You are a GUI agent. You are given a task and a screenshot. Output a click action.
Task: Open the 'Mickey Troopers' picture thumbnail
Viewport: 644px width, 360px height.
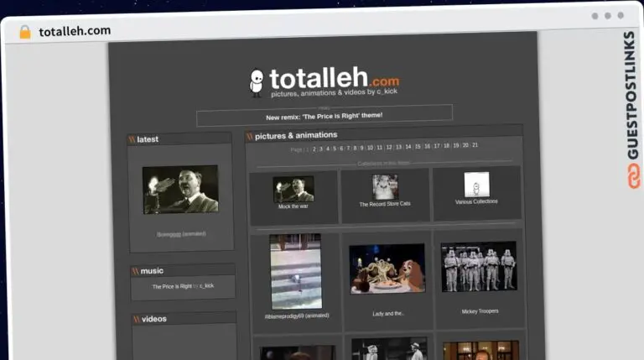tap(479, 266)
